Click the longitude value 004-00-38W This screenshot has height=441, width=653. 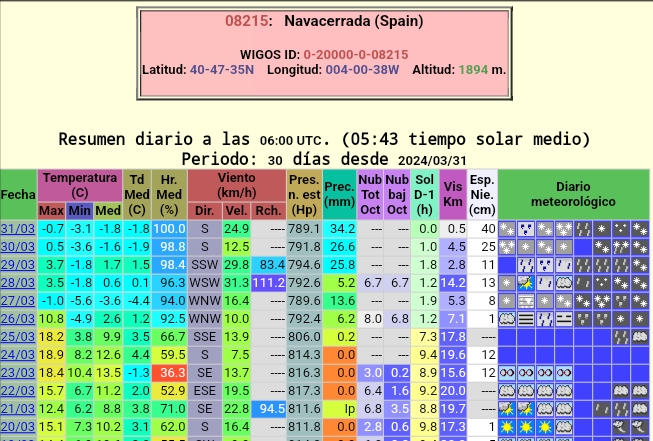click(362, 70)
